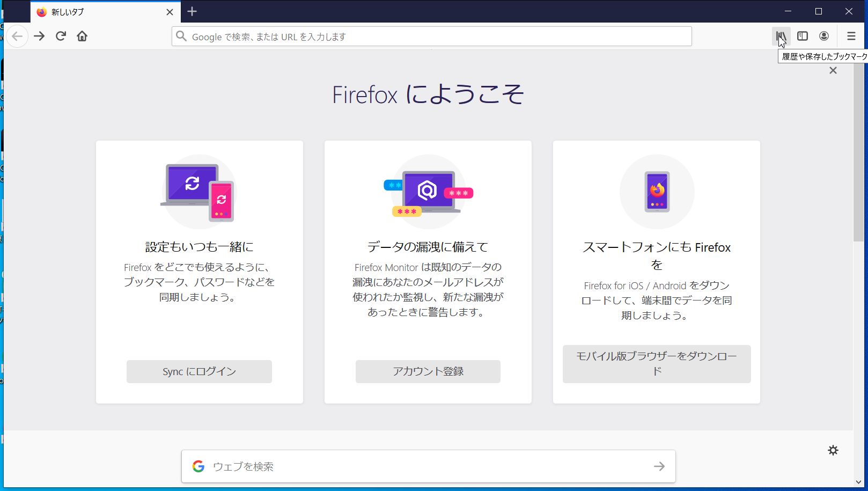This screenshot has width=868, height=491.
Task: Open the hamburger application menu
Action: pos(851,36)
